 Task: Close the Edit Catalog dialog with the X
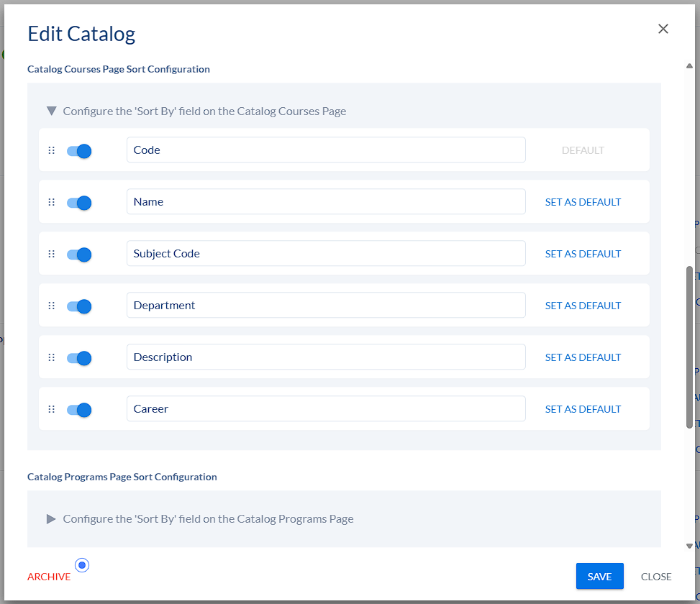click(663, 29)
